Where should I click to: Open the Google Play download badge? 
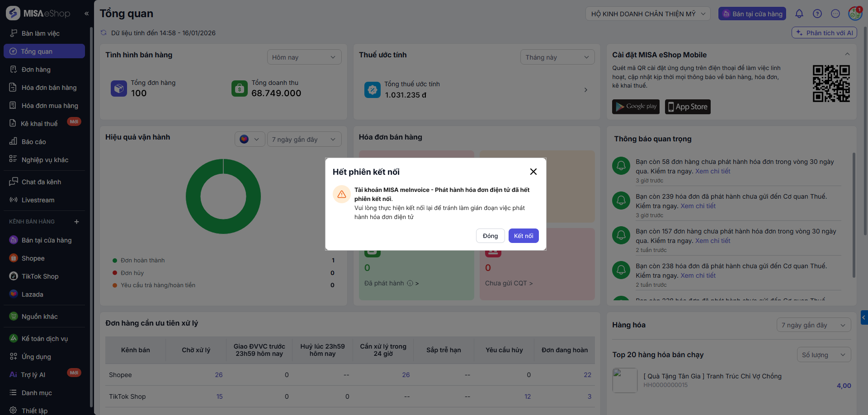tap(636, 107)
